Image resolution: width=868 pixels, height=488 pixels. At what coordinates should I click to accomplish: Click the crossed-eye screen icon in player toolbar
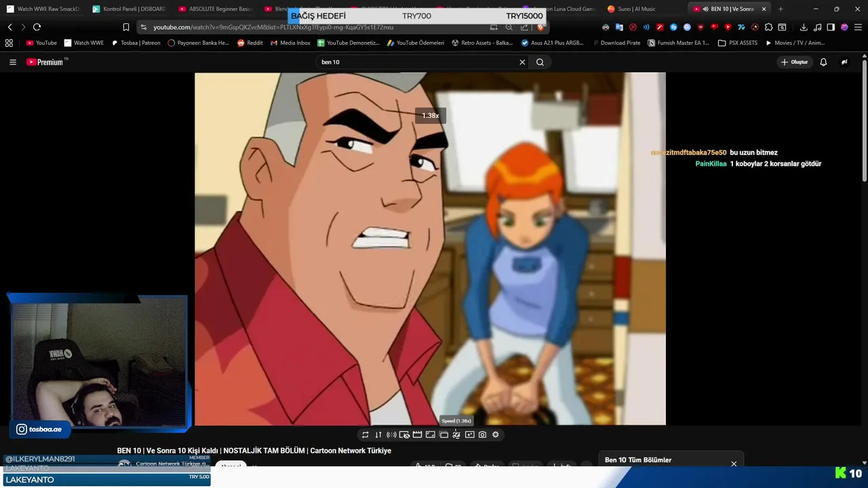click(x=404, y=434)
